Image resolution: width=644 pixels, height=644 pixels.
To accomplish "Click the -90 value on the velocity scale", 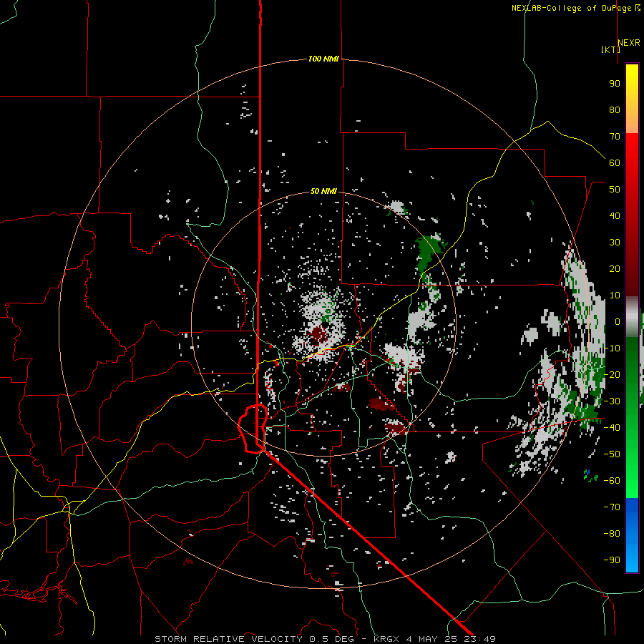I will coord(612,560).
